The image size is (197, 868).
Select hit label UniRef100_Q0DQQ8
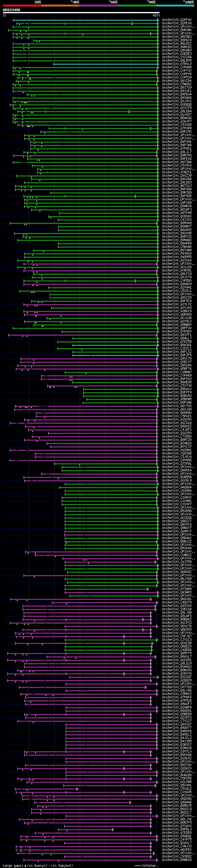click(x=177, y=104)
